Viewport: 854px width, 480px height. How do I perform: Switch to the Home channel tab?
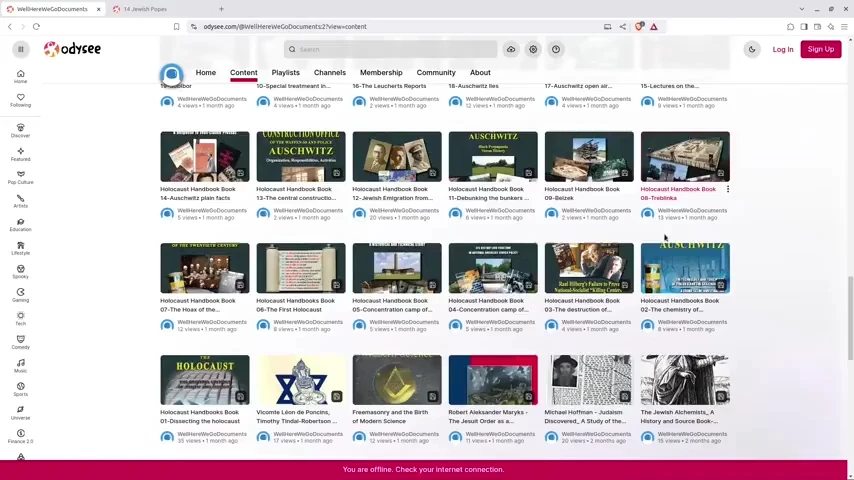206,72
